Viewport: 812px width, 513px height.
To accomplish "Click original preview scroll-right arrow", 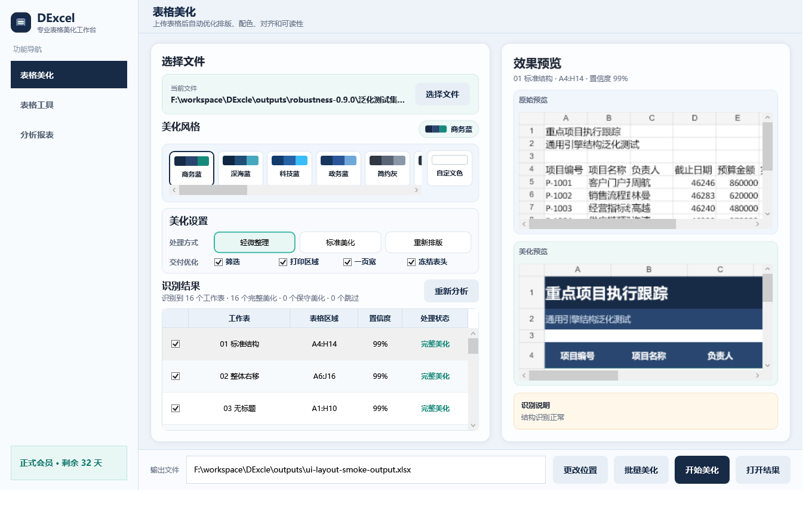I will click(x=758, y=224).
